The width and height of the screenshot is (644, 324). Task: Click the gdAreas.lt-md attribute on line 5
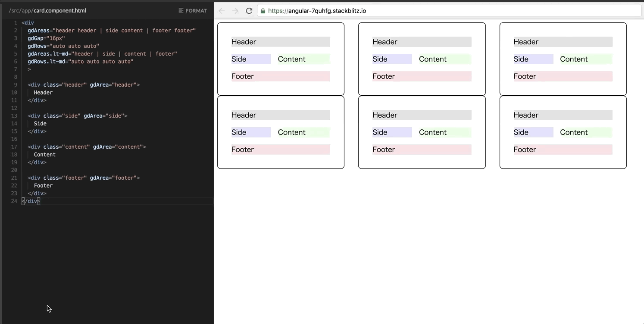coord(47,53)
